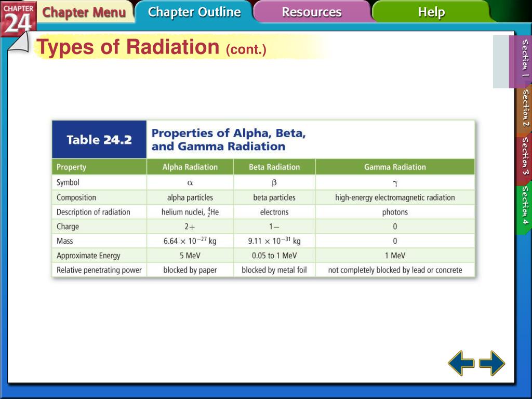This screenshot has height=399, width=532.
Task: Select 'Relative penetrating power' row label
Action: [99, 270]
